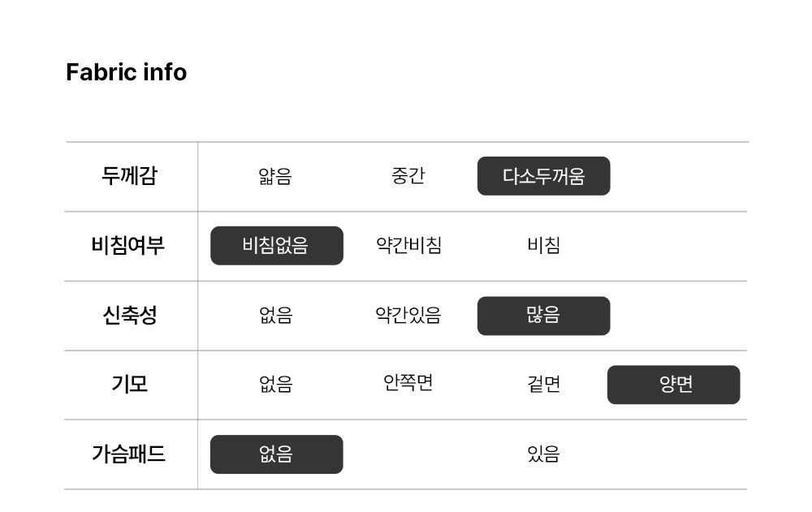Select 안쪽면 for fleece lining

tap(408, 383)
